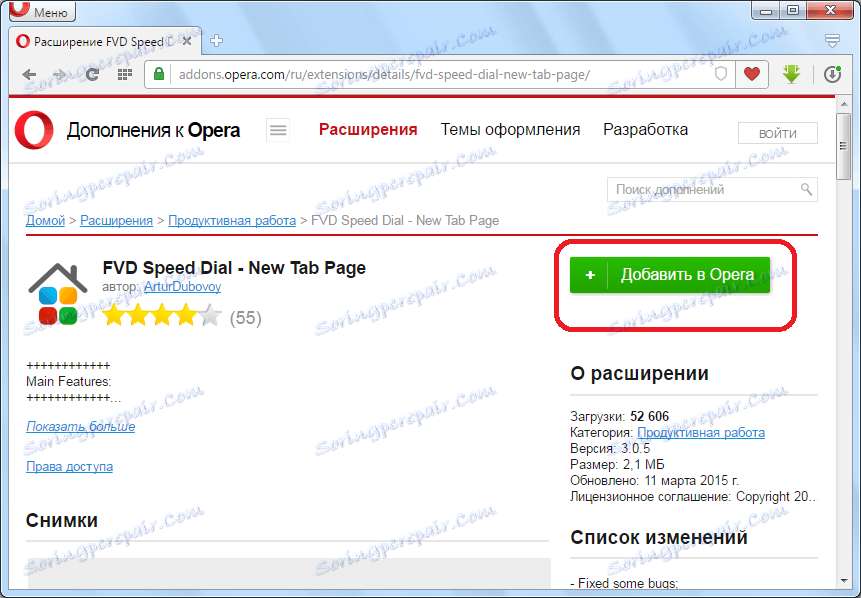This screenshot has width=861, height=598.
Task: Click the Обновлено: 11 марта 2015 г. line
Action: pyautogui.click(x=655, y=480)
